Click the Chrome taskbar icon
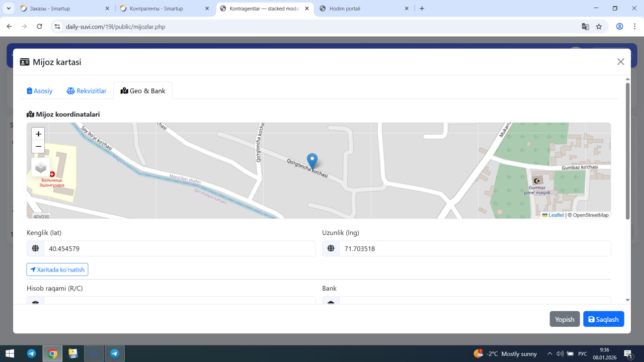The width and height of the screenshot is (644, 362). pos(52,353)
